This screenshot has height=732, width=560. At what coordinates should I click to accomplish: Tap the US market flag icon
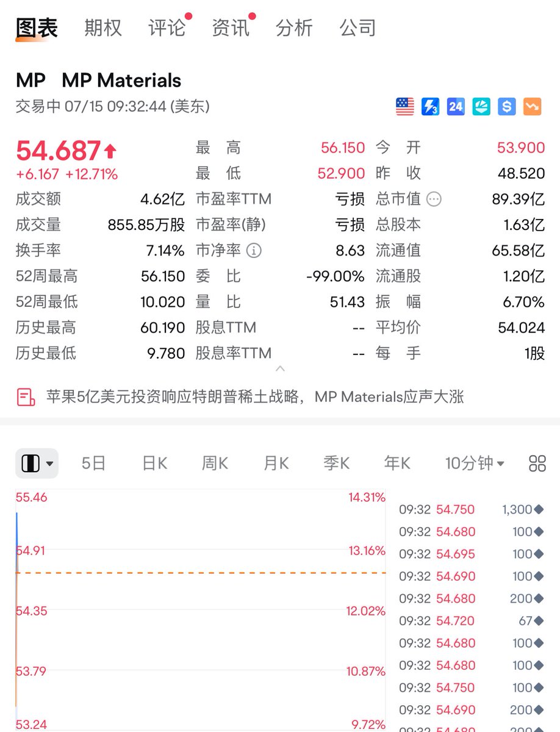pyautogui.click(x=404, y=107)
